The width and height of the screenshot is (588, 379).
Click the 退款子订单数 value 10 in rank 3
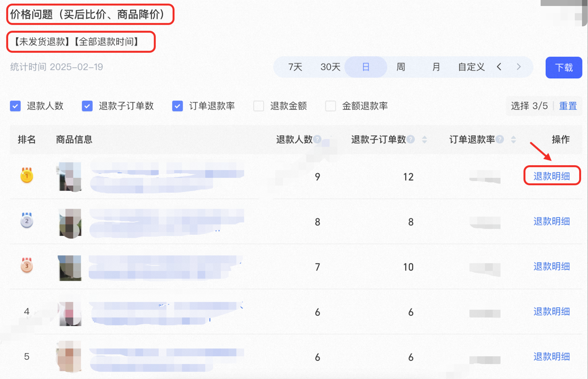(x=408, y=267)
